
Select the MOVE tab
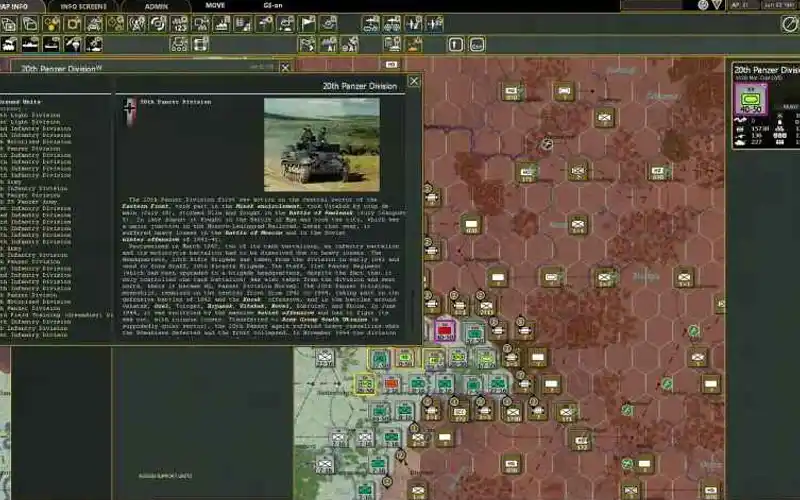tap(215, 6)
